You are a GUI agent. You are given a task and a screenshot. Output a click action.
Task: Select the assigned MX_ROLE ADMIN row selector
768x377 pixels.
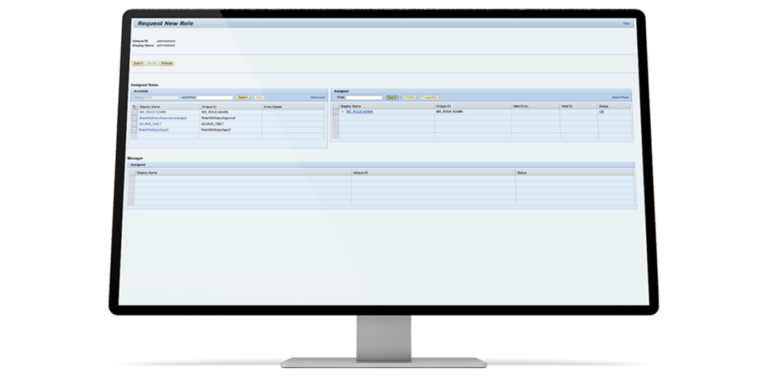coord(336,112)
